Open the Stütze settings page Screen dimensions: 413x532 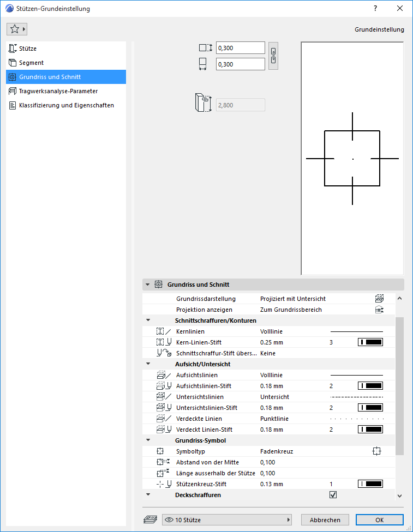pos(66,49)
